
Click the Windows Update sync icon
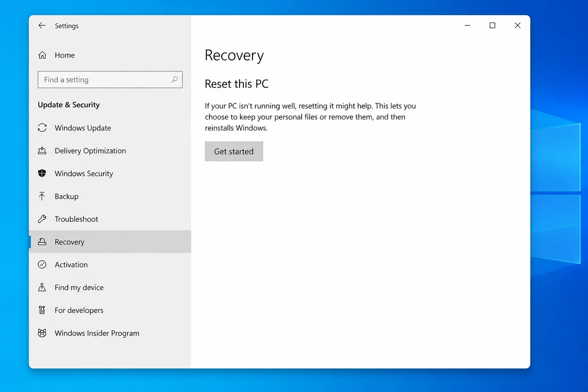click(42, 128)
